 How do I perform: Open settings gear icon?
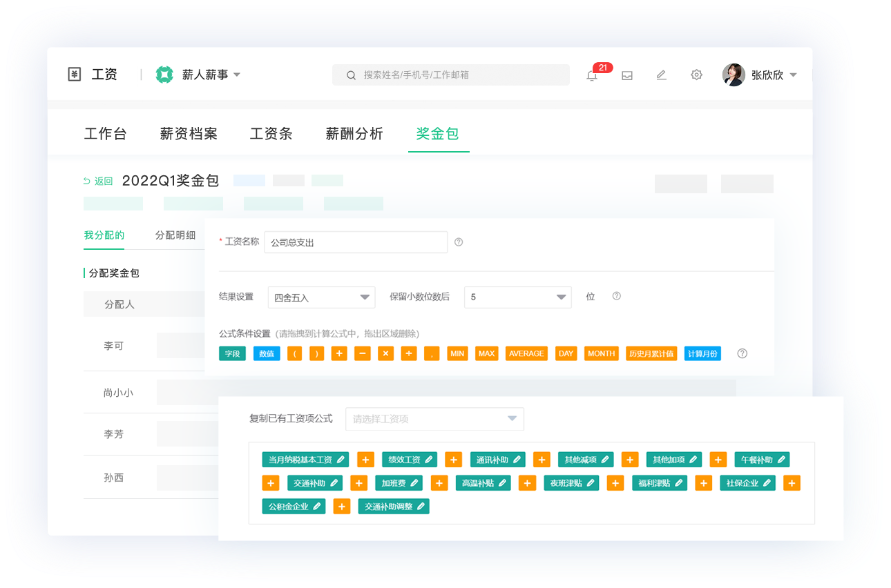point(696,75)
